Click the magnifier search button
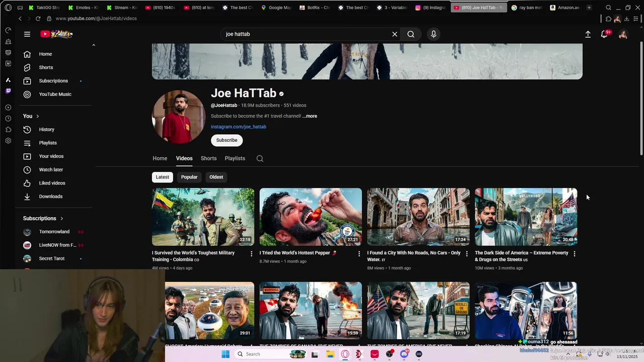Screen dimensions: 644x362 pyautogui.click(x=411, y=34)
